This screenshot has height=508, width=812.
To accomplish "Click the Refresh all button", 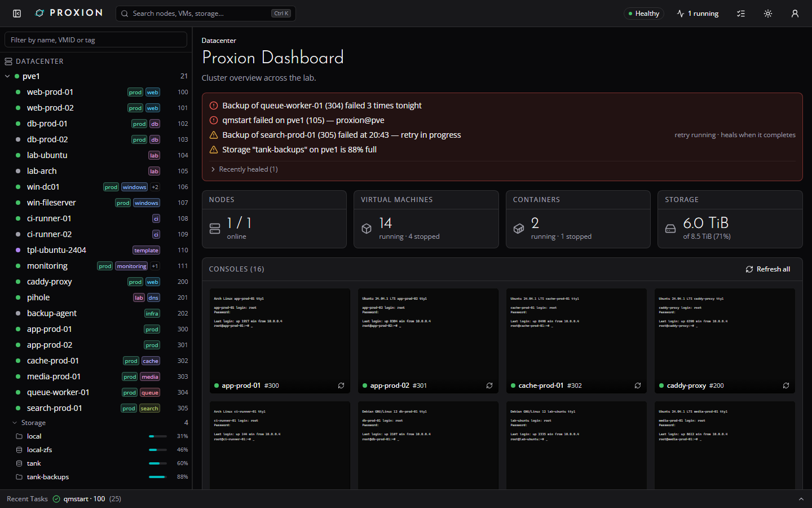I will coord(768,269).
